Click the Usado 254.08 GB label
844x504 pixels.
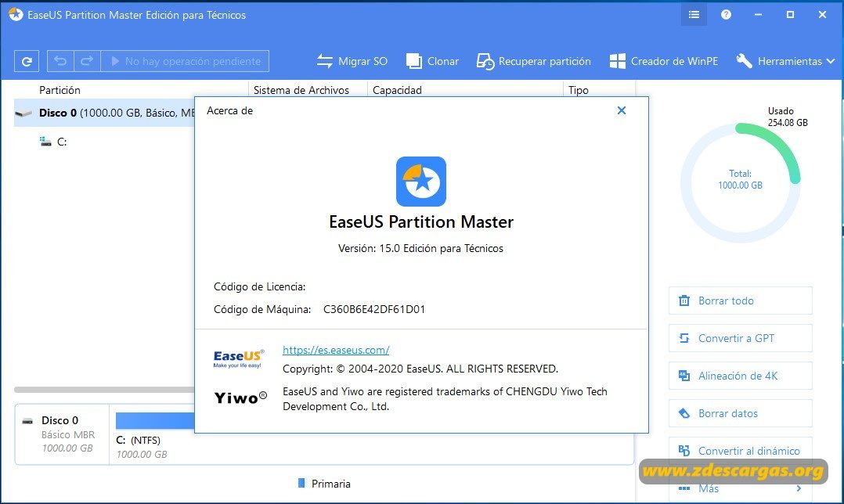[788, 117]
